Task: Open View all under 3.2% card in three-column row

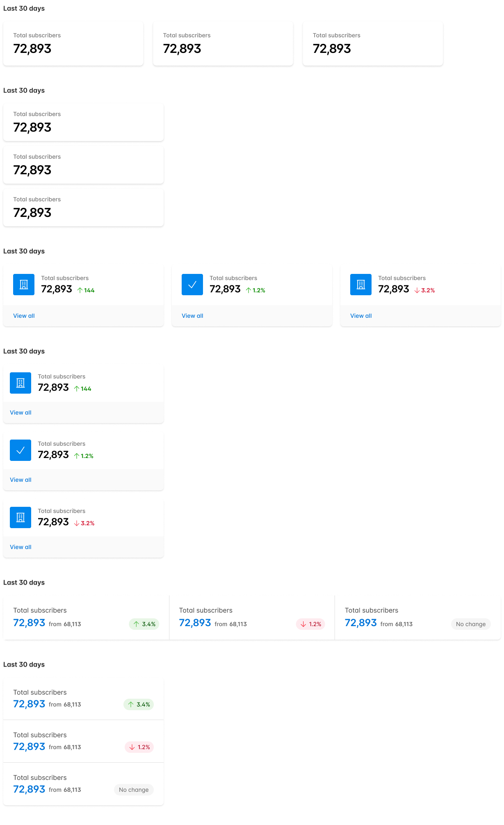Action: pos(361,316)
